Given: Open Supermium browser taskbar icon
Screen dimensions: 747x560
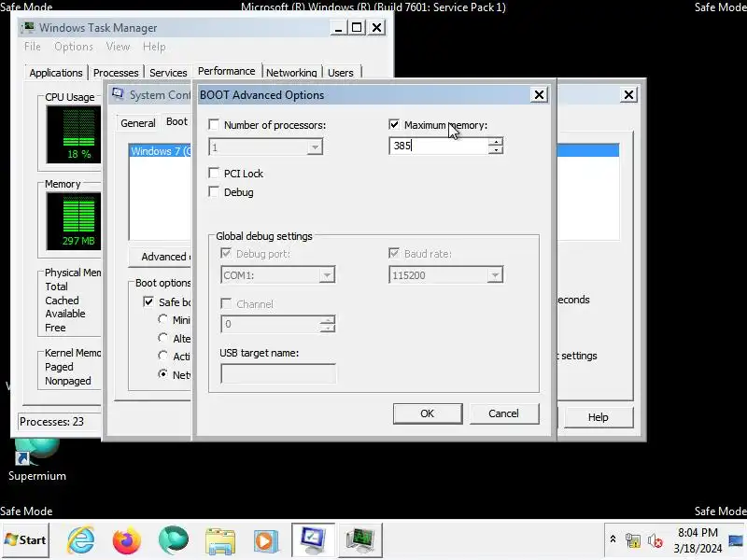Looking at the screenshot, I should coord(174,540).
